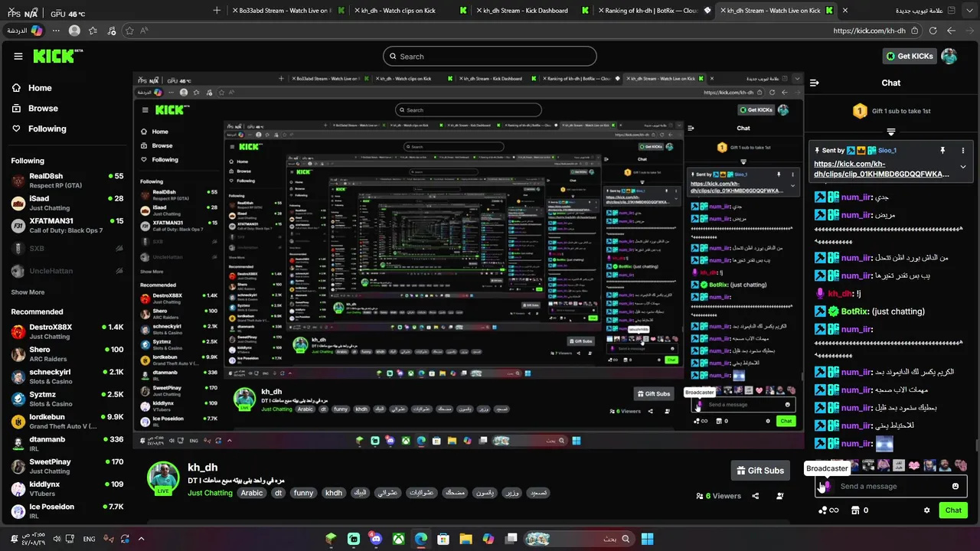The width and height of the screenshot is (980, 551).
Task: Open the Kick hamburger menu
Action: [x=18, y=56]
